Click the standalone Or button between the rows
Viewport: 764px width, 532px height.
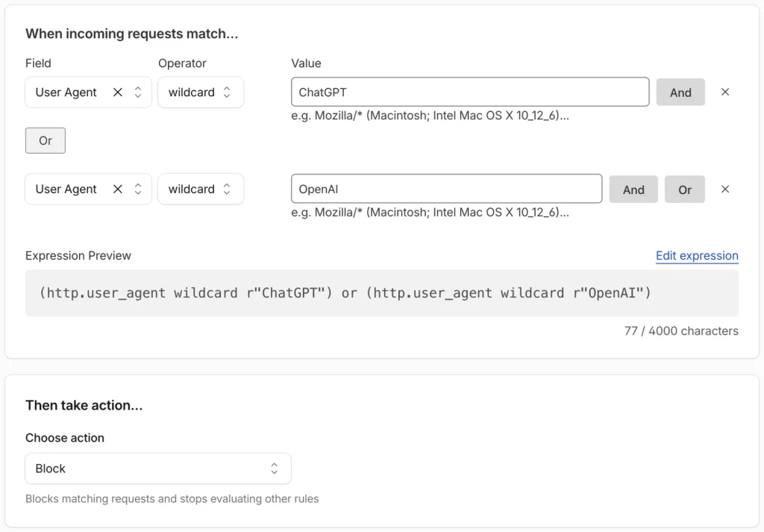46,141
